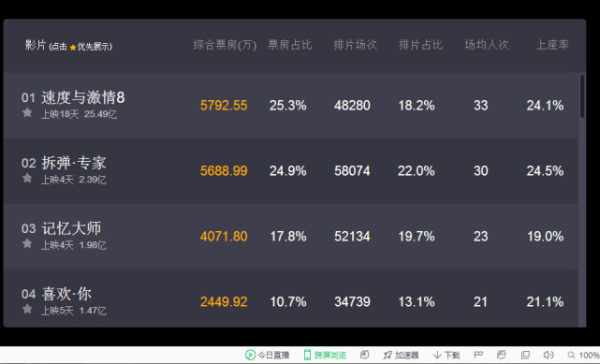This screenshot has width=600, height=364.
Task: Click the 上座率 column header
Action: tap(552, 45)
